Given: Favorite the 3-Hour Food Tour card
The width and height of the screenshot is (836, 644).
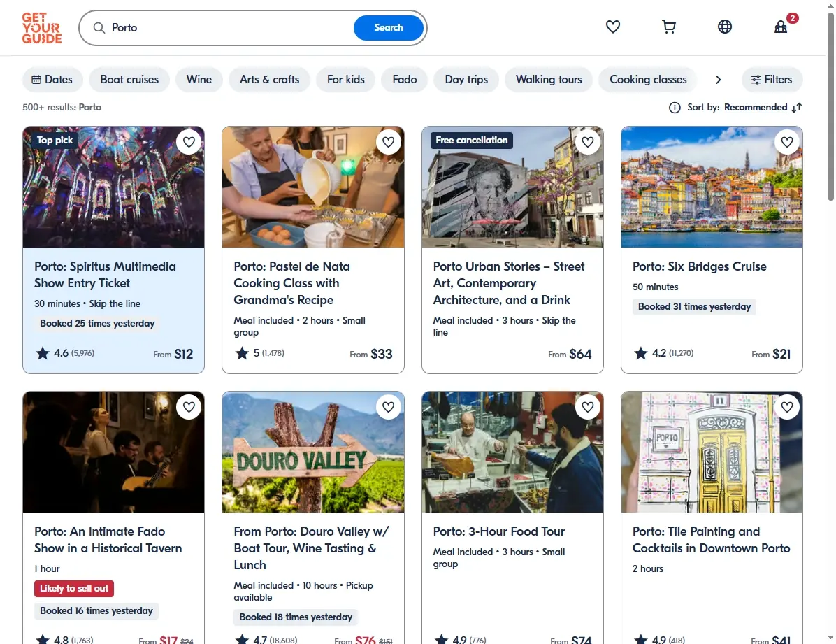Looking at the screenshot, I should coord(588,407).
